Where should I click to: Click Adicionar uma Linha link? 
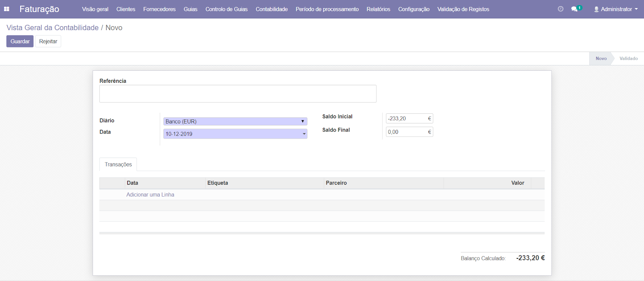(150, 195)
